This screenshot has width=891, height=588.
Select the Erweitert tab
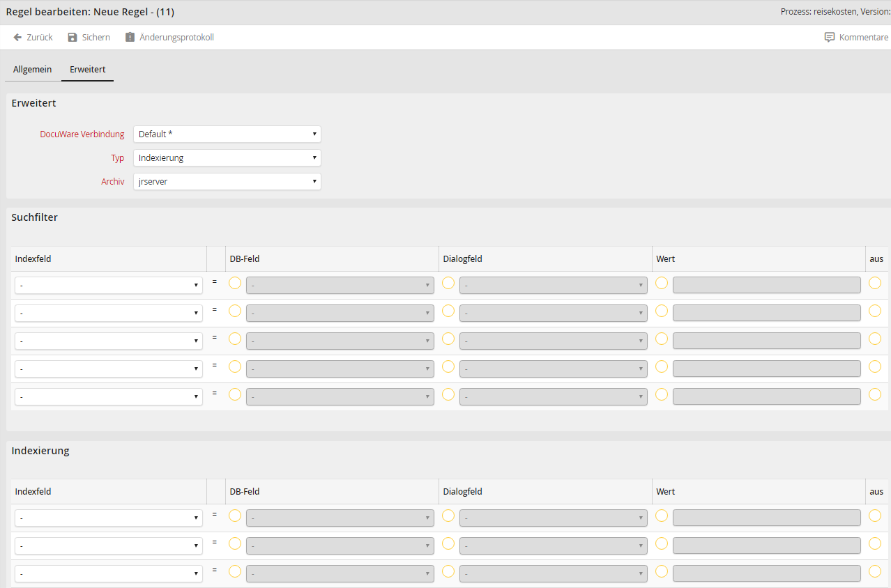tap(87, 70)
